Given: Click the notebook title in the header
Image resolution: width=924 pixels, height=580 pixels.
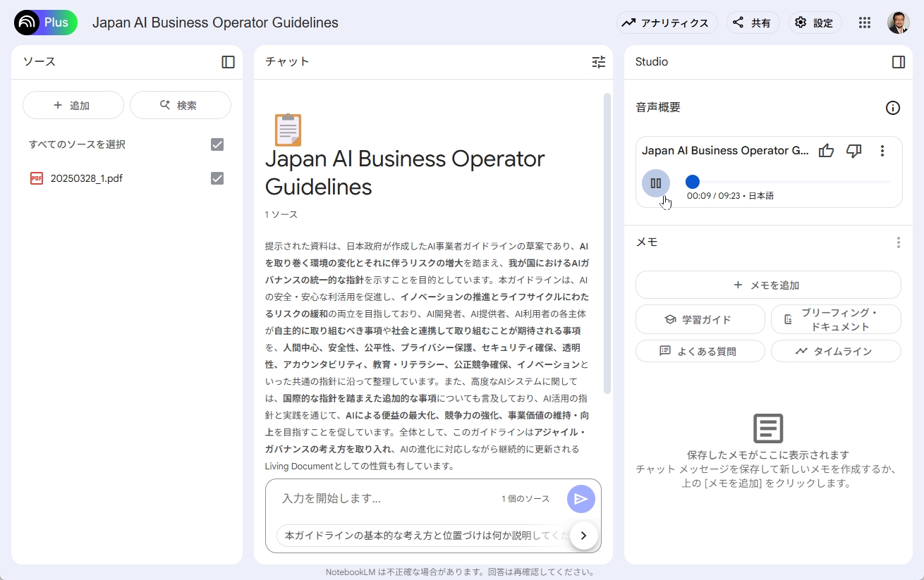Looking at the screenshot, I should point(215,23).
